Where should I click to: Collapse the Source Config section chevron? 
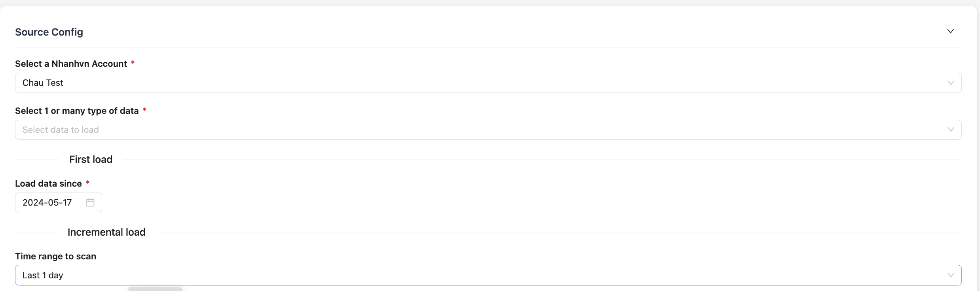point(950,31)
